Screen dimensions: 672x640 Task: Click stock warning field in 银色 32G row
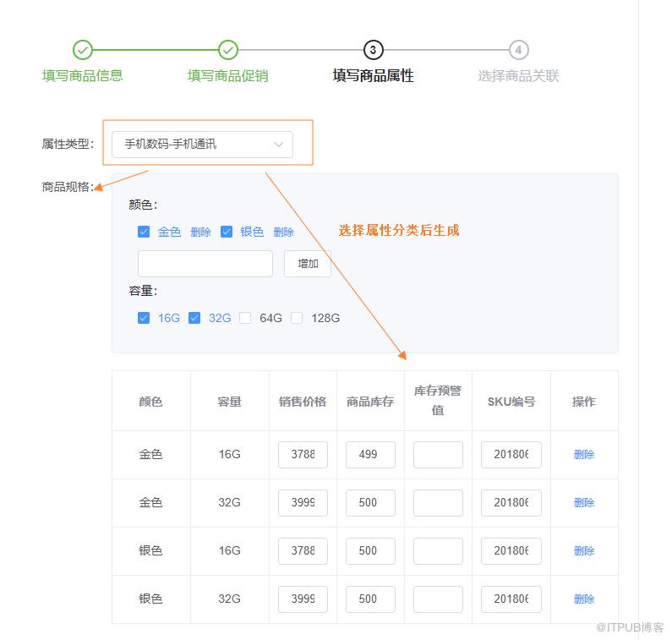438,599
